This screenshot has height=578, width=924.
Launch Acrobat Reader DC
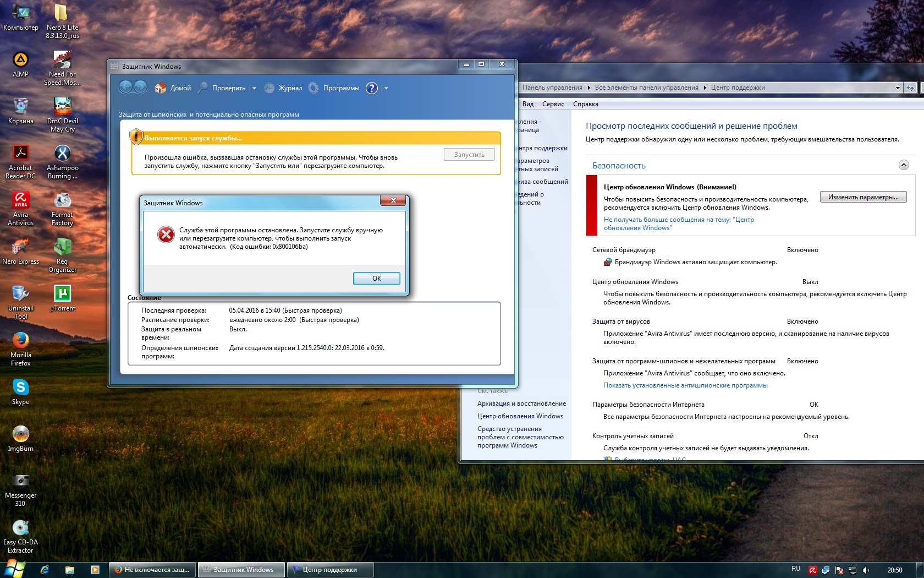point(21,162)
